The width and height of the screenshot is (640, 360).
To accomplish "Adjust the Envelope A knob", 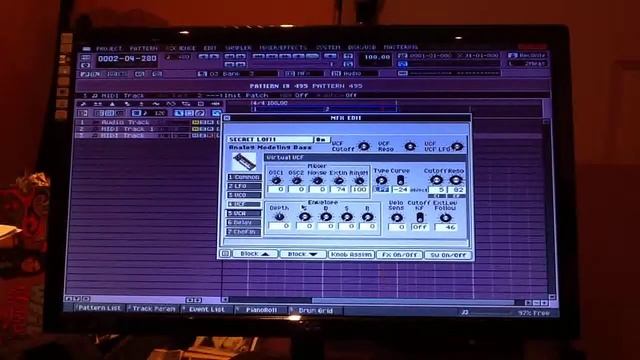I will tap(304, 217).
